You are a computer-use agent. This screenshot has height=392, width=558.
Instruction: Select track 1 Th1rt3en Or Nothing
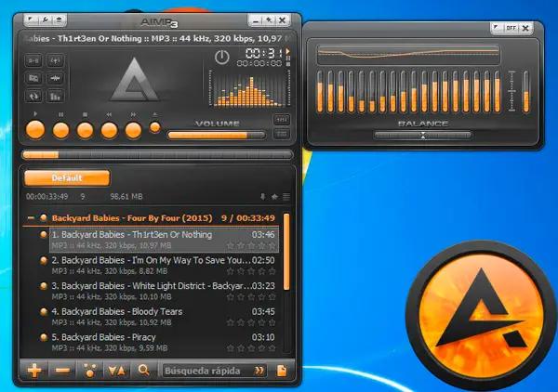pyautogui.click(x=164, y=240)
